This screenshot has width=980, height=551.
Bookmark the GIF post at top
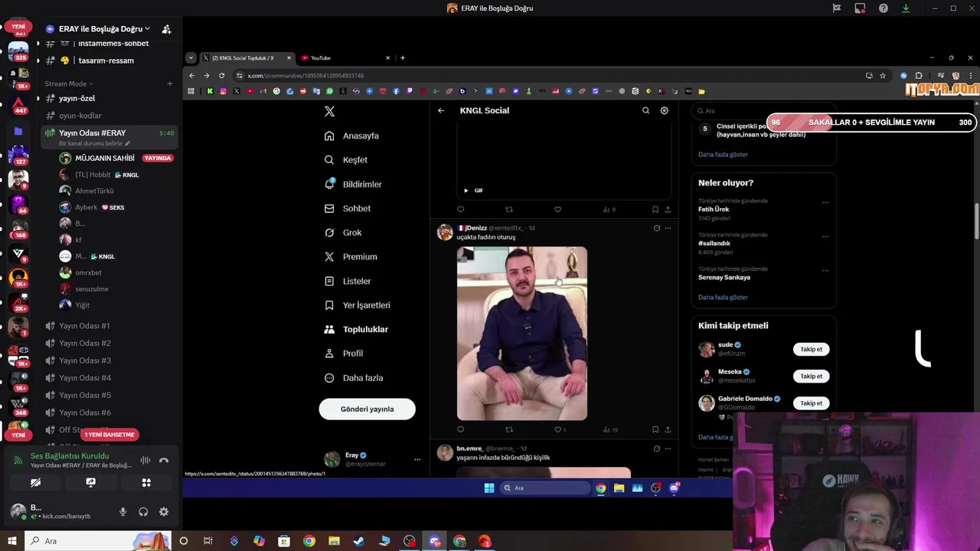(x=655, y=210)
